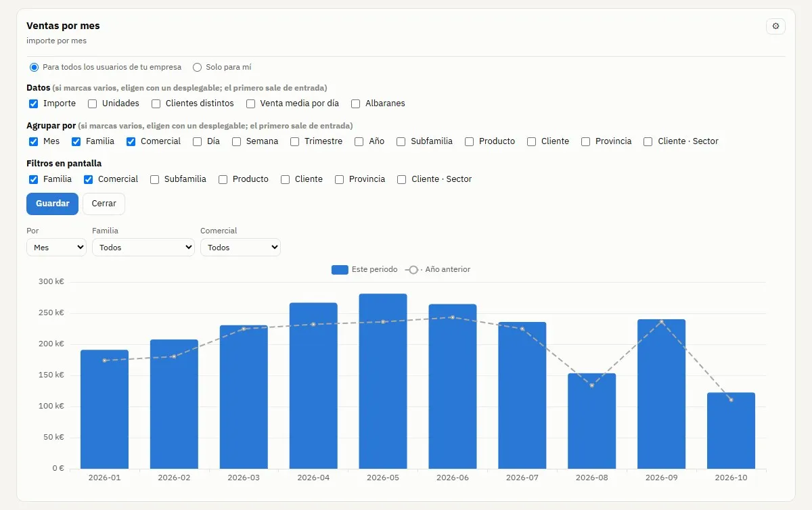Check the Año grouping checkbox
The width and height of the screenshot is (812, 510).
(359, 141)
